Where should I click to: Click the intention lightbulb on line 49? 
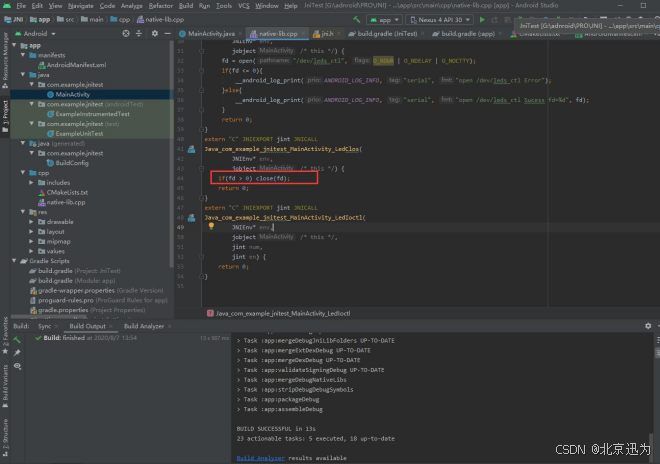pyautogui.click(x=211, y=226)
